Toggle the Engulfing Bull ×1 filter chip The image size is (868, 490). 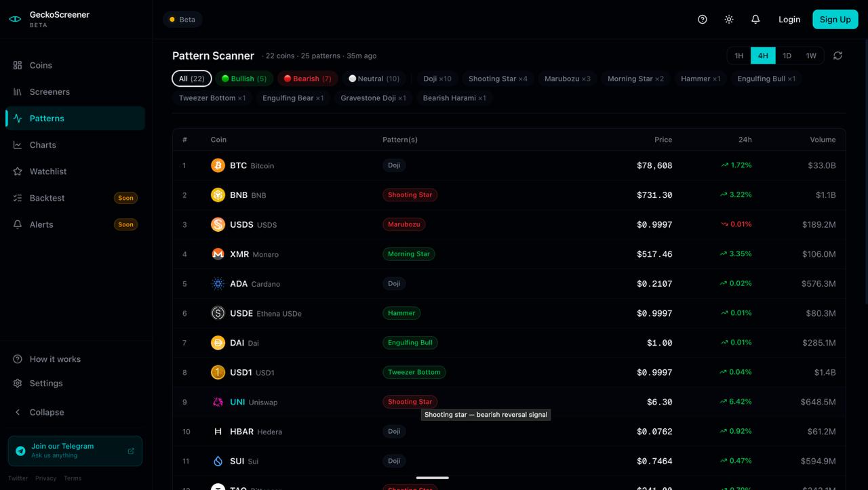tap(766, 79)
